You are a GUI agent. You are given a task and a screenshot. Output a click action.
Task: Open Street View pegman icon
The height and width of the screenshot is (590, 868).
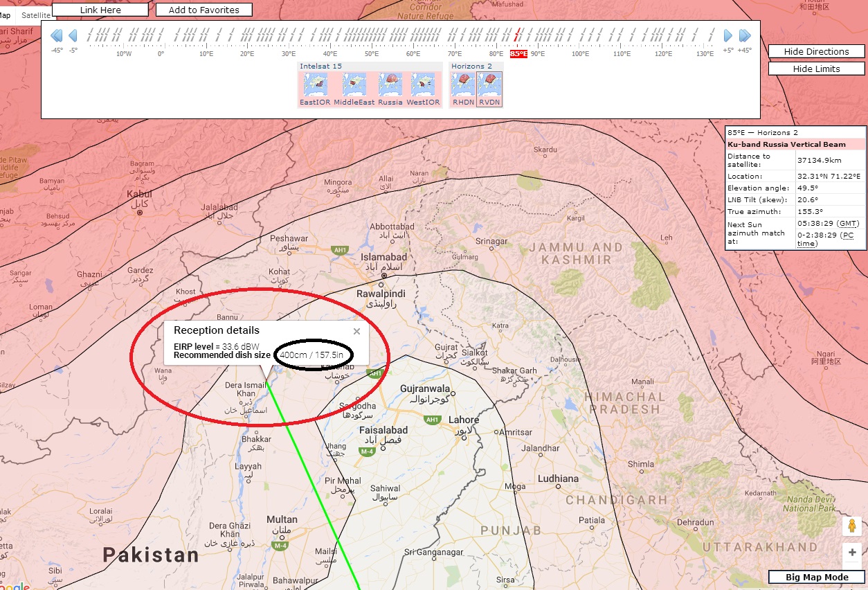click(851, 526)
